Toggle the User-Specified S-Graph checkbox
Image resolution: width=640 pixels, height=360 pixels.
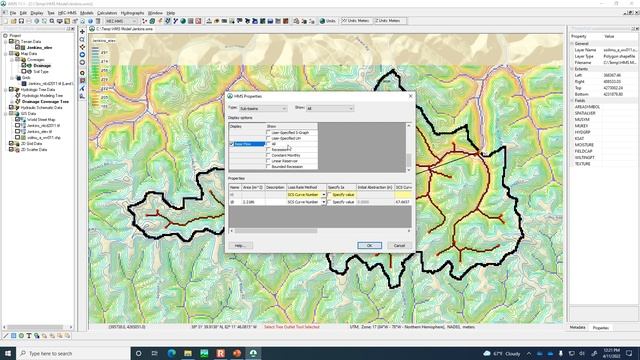coord(268,133)
